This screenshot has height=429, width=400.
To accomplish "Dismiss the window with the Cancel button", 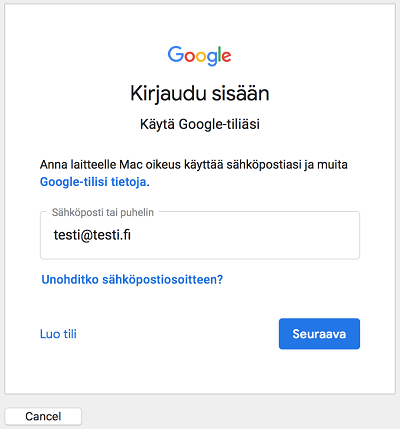I will pyautogui.click(x=43, y=416).
